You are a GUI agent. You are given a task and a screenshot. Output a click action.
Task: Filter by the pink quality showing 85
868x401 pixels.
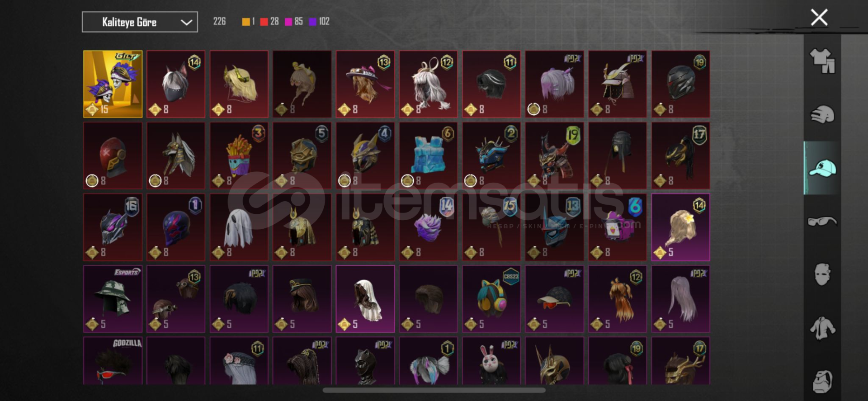294,22
